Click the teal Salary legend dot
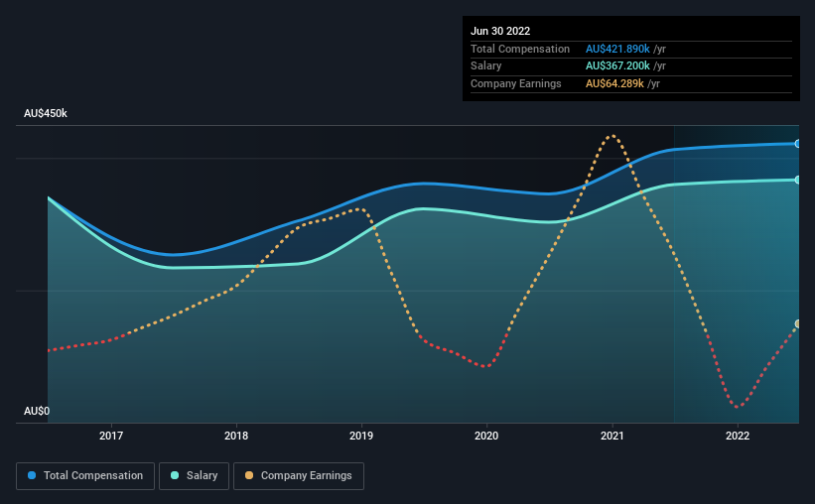This screenshot has width=815, height=504. tap(175, 475)
